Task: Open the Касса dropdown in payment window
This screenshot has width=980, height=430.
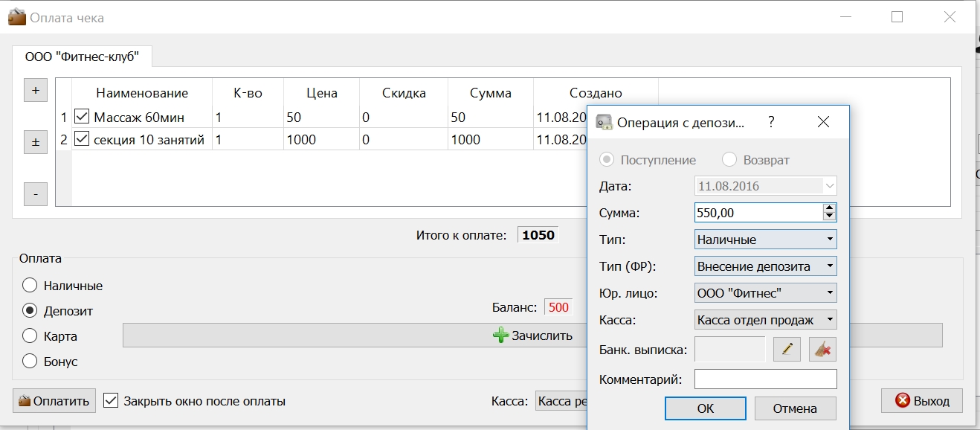Action: (x=561, y=401)
